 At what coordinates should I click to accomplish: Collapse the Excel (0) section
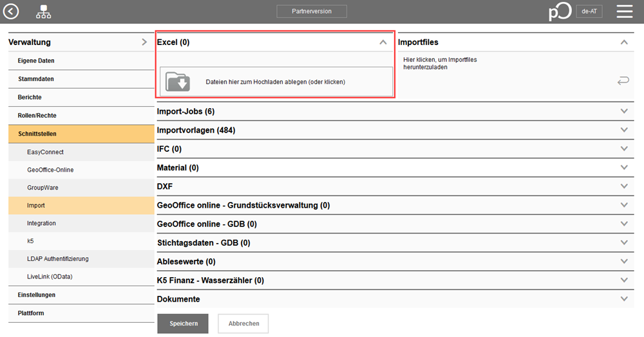(383, 42)
